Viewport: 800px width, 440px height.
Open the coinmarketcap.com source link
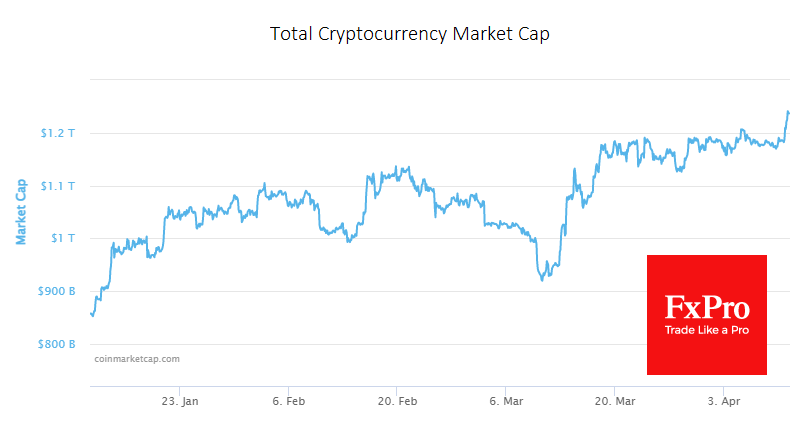(137, 359)
